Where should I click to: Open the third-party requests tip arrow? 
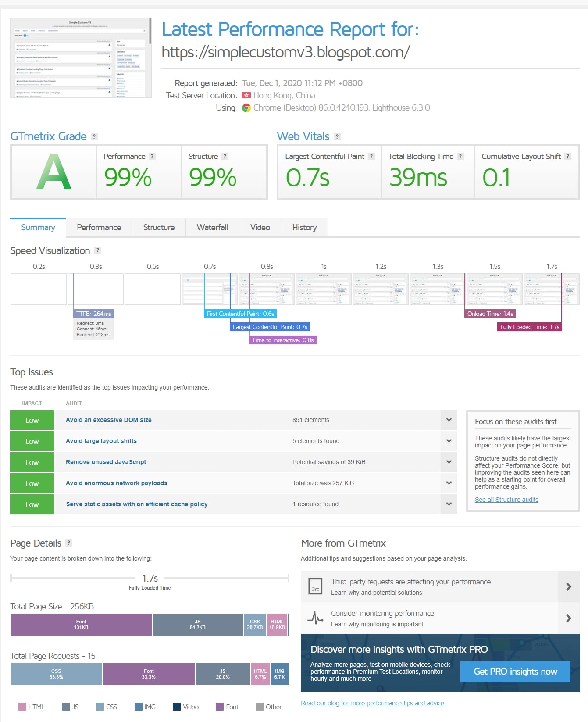pos(569,586)
